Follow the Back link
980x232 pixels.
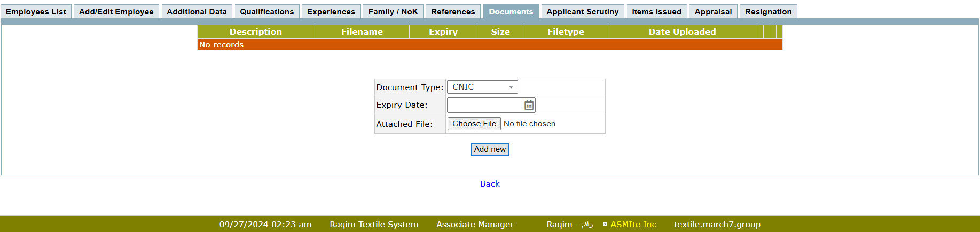pos(490,183)
